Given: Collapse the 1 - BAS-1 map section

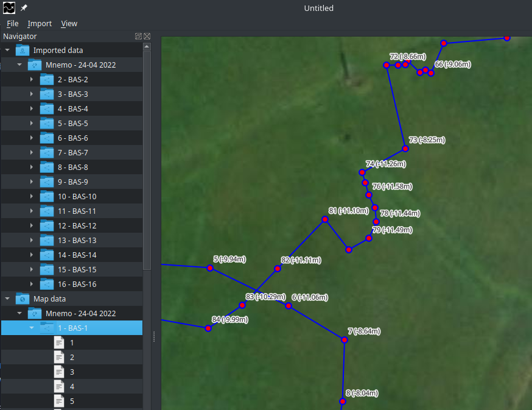Looking at the screenshot, I should (32, 328).
